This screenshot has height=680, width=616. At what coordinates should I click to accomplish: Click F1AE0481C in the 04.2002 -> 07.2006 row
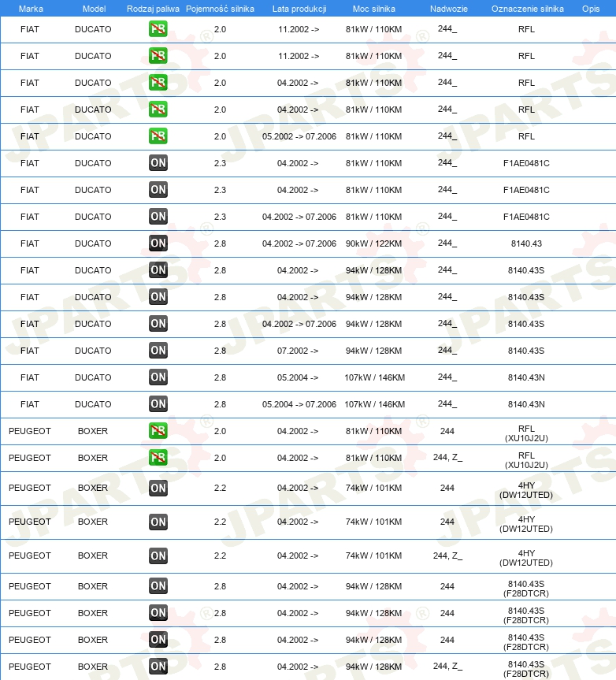point(526,217)
